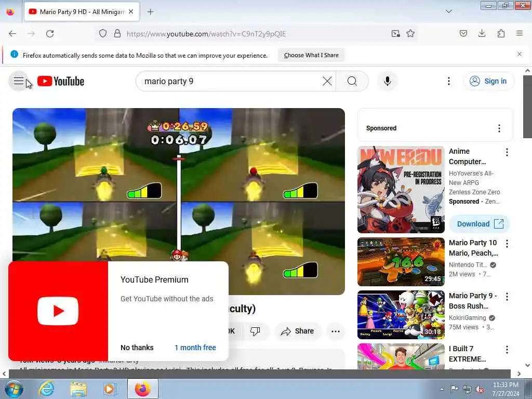Expand the list all tabs chevron

[448, 11]
